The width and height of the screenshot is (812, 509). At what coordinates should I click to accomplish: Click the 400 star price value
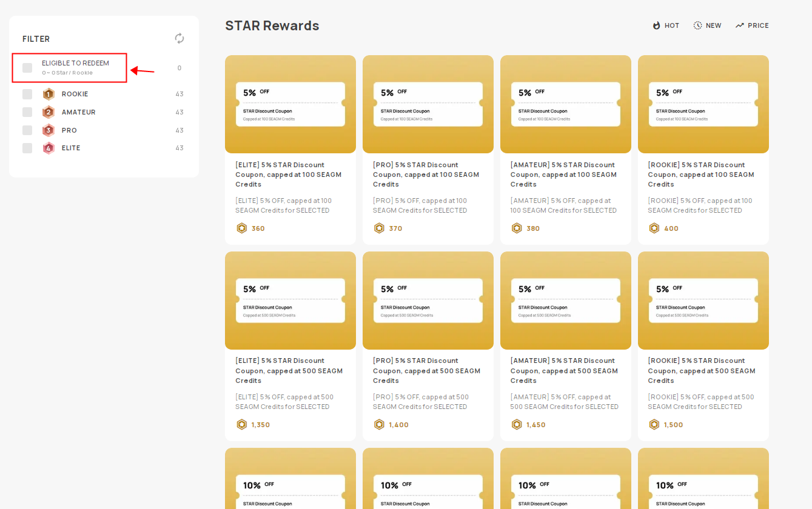671,228
